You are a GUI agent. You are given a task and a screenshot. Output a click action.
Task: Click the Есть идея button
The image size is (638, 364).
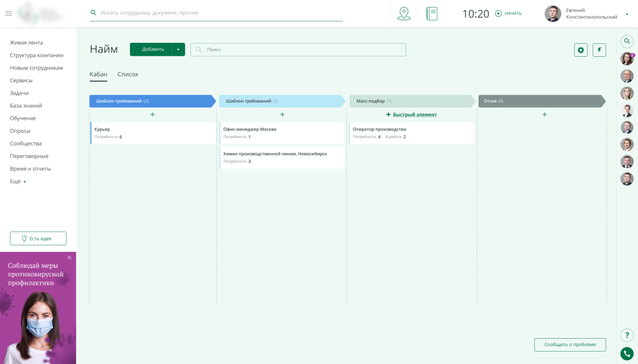pos(38,239)
